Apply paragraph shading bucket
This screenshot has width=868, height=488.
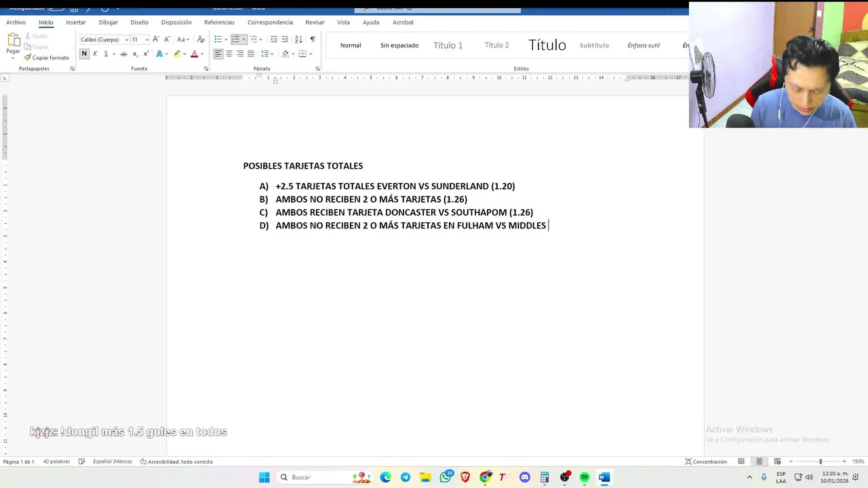tap(285, 54)
